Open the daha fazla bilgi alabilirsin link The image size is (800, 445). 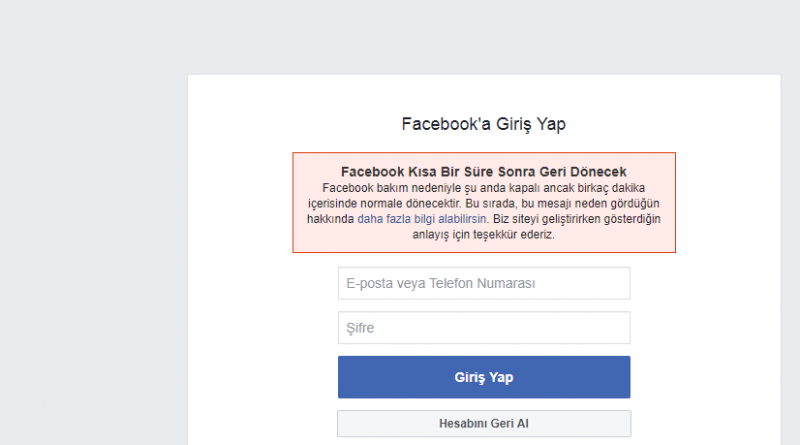pyautogui.click(x=422, y=219)
